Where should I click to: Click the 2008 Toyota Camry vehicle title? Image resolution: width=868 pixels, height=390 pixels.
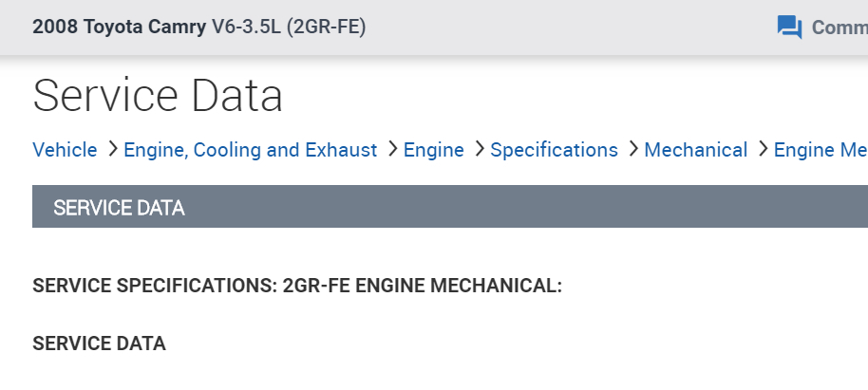pyautogui.click(x=120, y=27)
